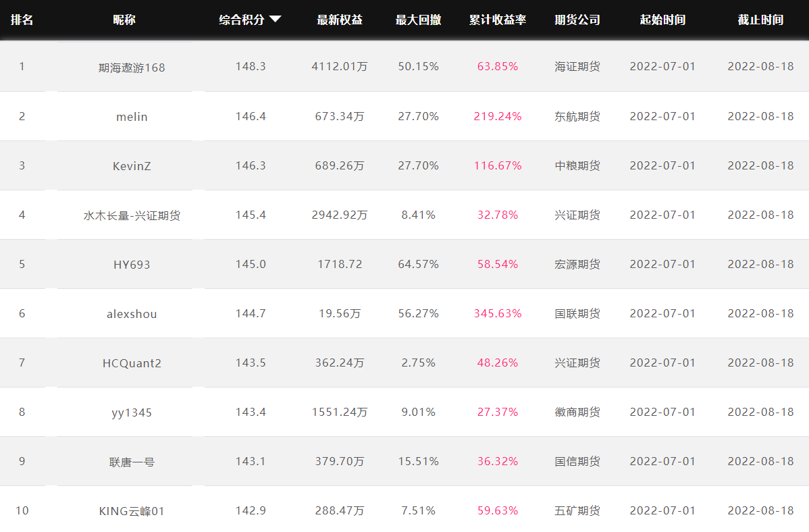809x532 pixels.
Task: Open nickname yy1345
Action: pos(132,413)
